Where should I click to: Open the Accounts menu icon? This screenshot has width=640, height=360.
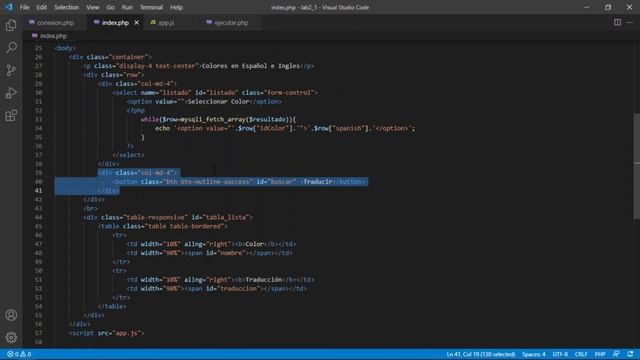11,315
